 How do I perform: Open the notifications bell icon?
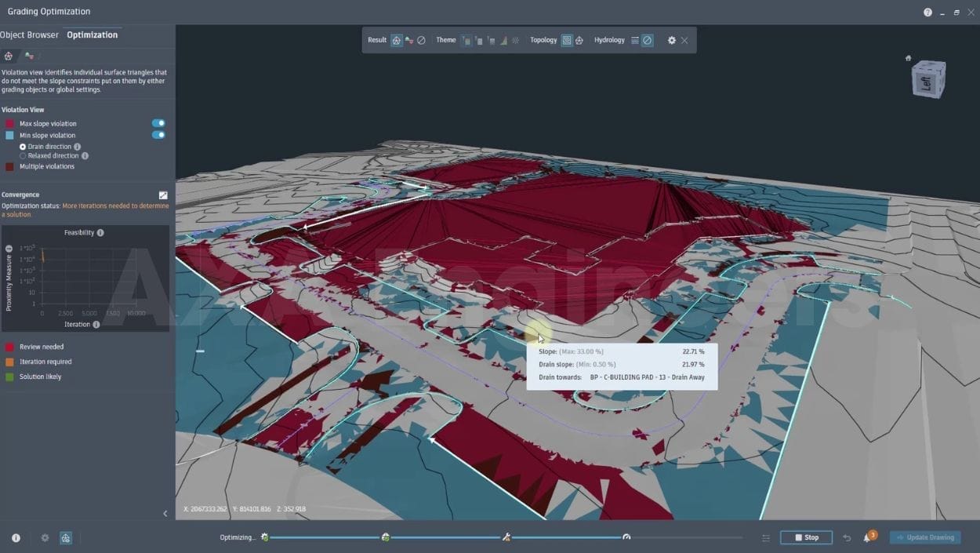click(867, 538)
